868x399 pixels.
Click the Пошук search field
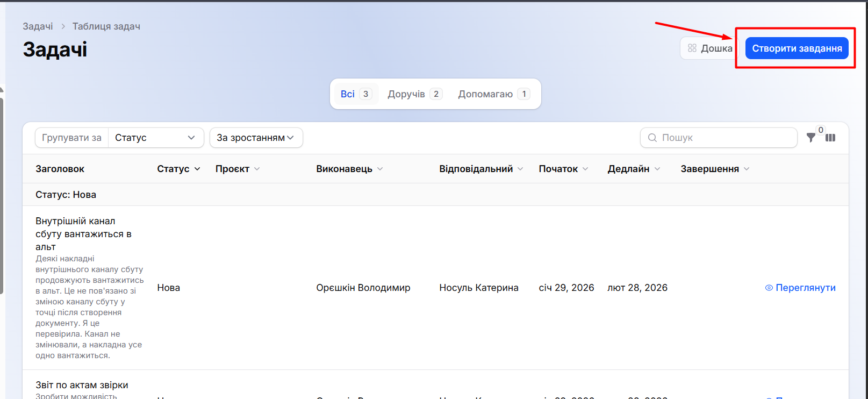point(719,138)
